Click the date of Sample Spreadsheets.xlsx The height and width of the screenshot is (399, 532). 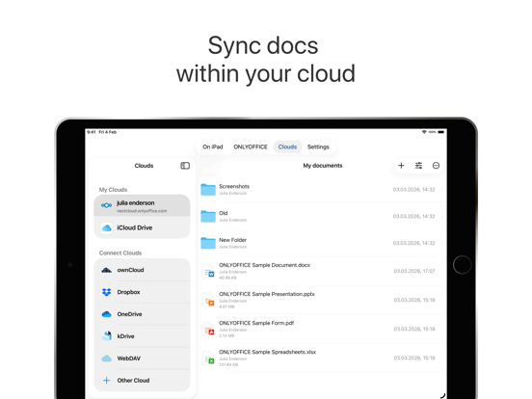pos(414,358)
